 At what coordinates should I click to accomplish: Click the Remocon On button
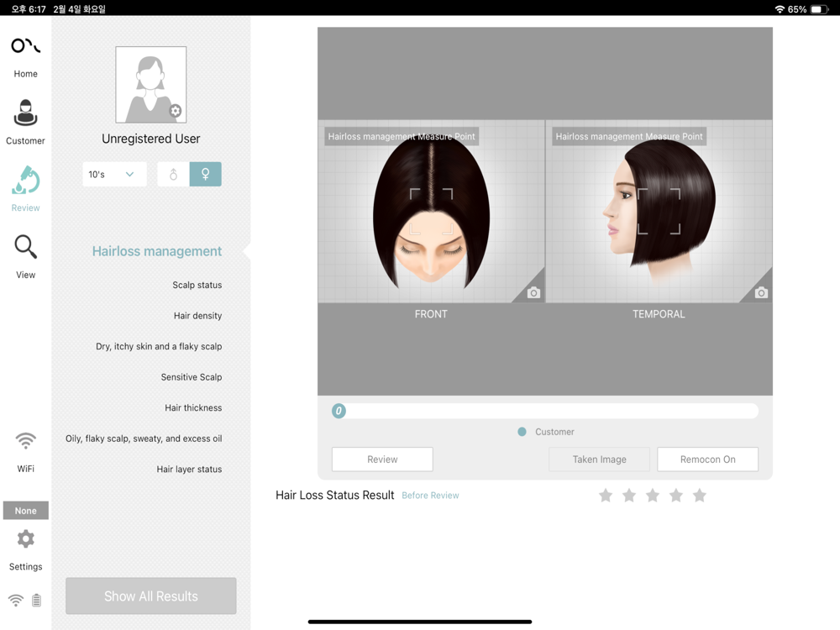click(707, 459)
